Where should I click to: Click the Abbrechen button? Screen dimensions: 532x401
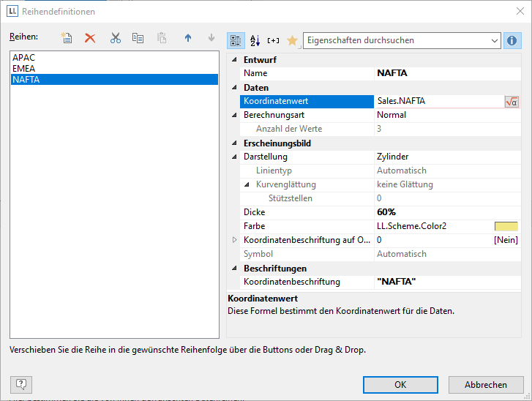486,384
